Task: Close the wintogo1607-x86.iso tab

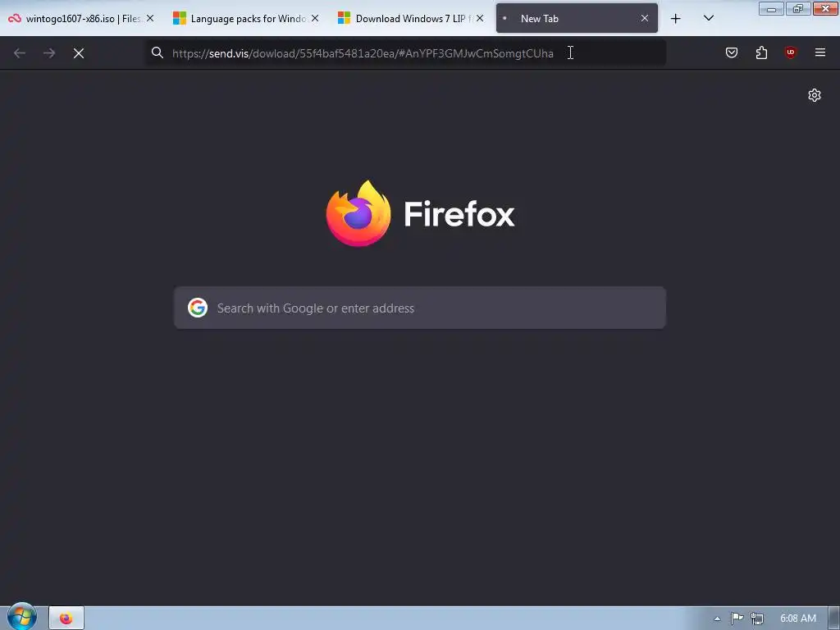Action: (x=151, y=18)
